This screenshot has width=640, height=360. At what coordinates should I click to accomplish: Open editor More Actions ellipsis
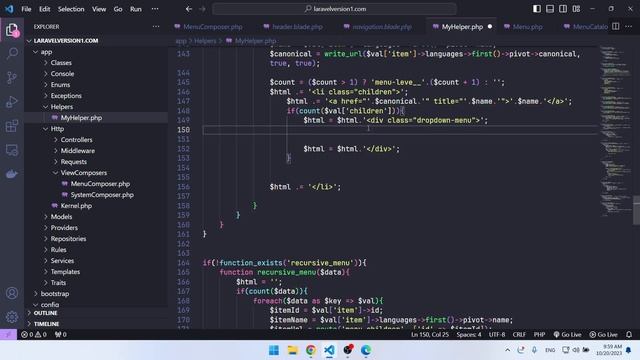[629, 27]
